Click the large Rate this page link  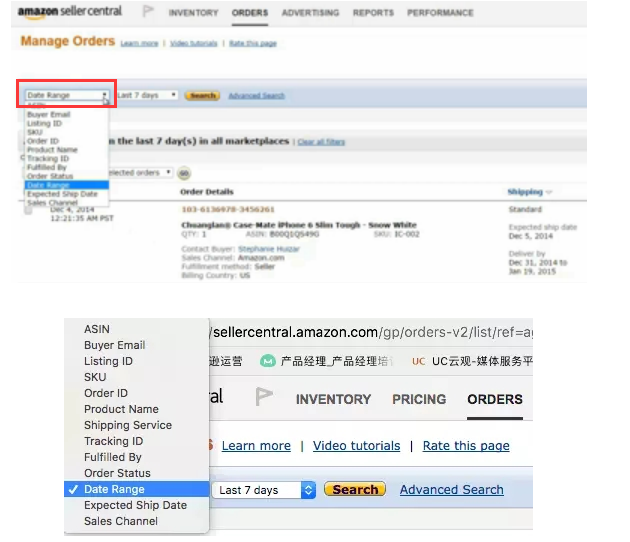pyautogui.click(x=466, y=446)
